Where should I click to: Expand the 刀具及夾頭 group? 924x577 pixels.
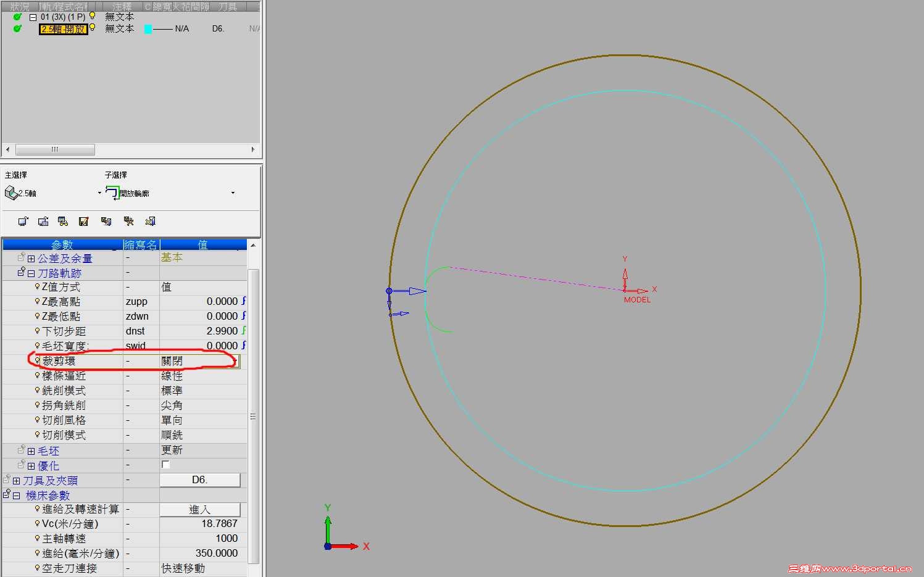click(x=16, y=481)
